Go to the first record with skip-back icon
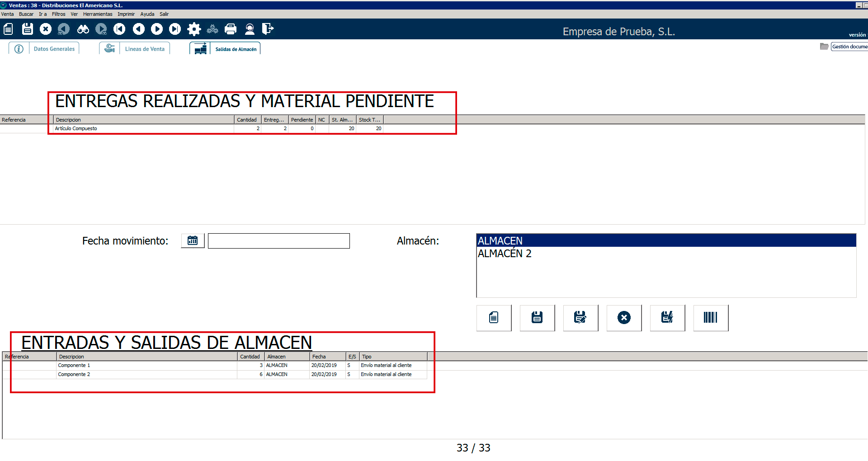 pos(119,29)
